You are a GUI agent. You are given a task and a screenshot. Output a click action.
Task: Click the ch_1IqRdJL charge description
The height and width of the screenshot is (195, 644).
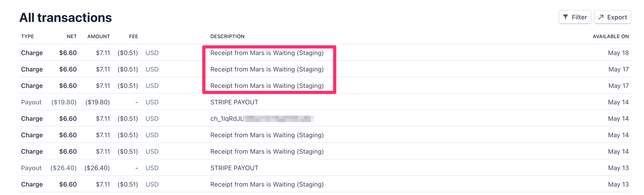tap(262, 119)
